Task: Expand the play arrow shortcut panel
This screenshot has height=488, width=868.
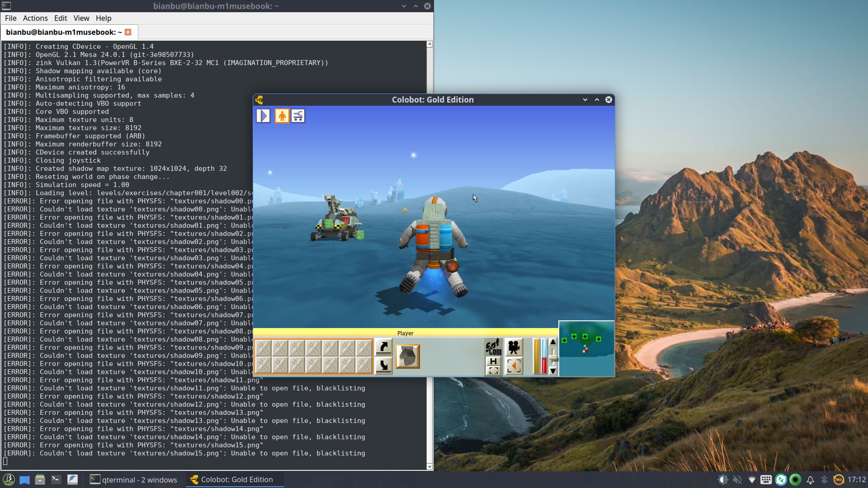Action: pyautogui.click(x=263, y=116)
